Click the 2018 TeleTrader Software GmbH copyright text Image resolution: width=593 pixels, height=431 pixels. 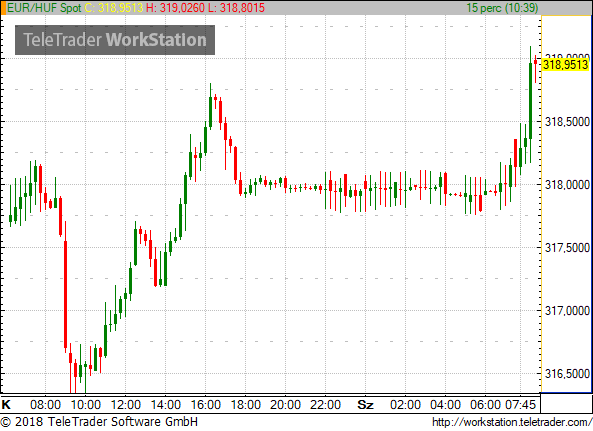tap(99, 422)
